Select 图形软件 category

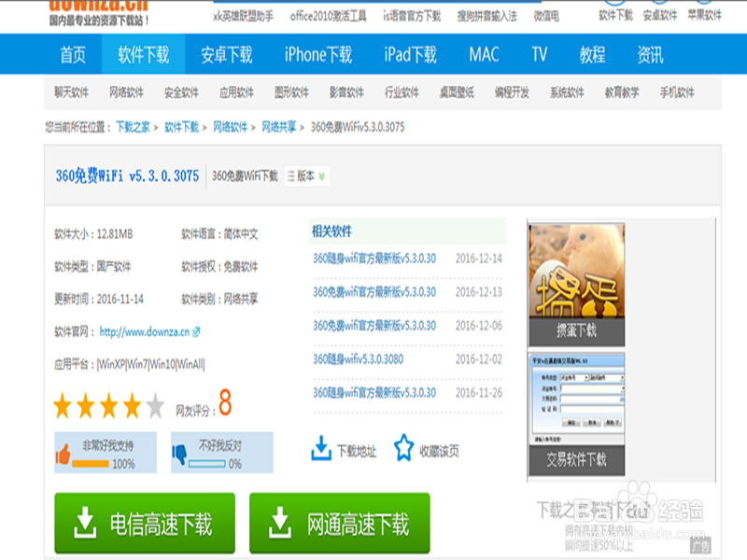[291, 91]
